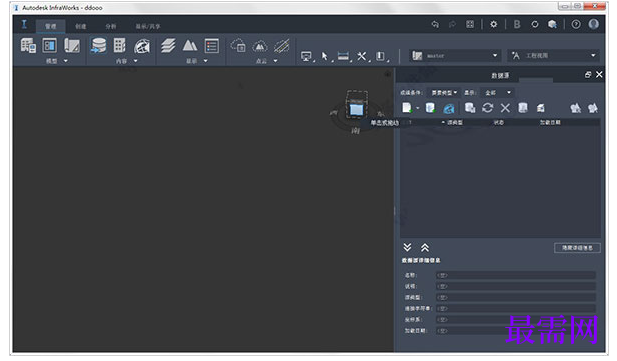
Task: Sort by the 加载日期 column header
Action: [x=550, y=123]
